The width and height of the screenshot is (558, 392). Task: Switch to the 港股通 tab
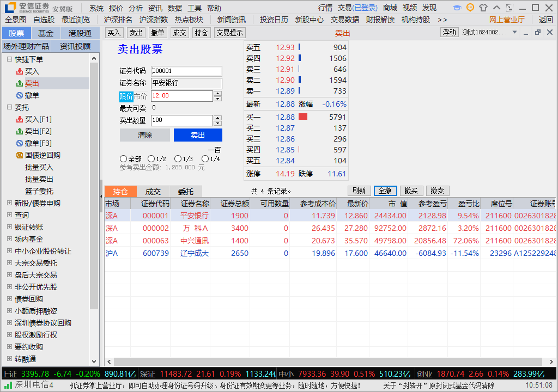coord(80,33)
